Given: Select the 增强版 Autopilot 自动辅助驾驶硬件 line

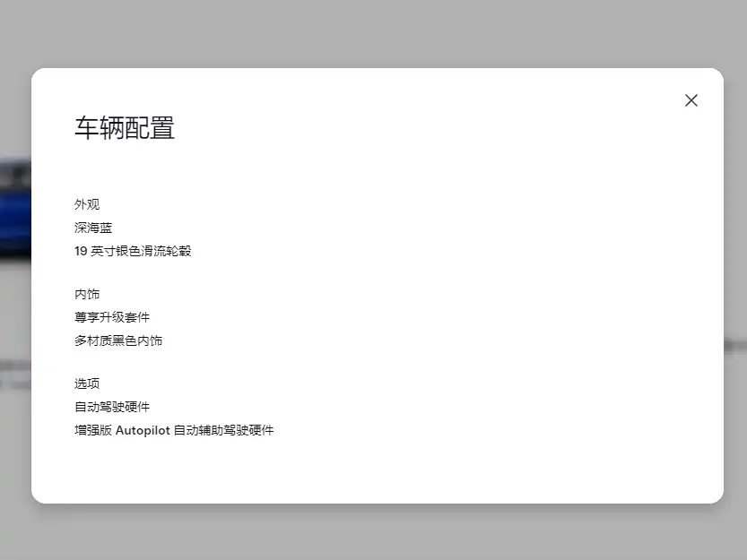Looking at the screenshot, I should click(174, 430).
